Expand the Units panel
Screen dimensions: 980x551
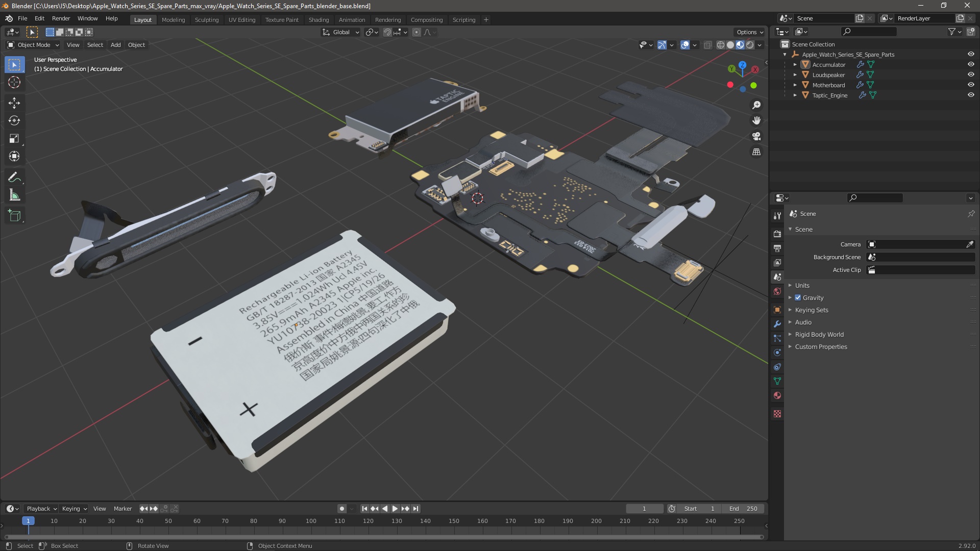(802, 285)
